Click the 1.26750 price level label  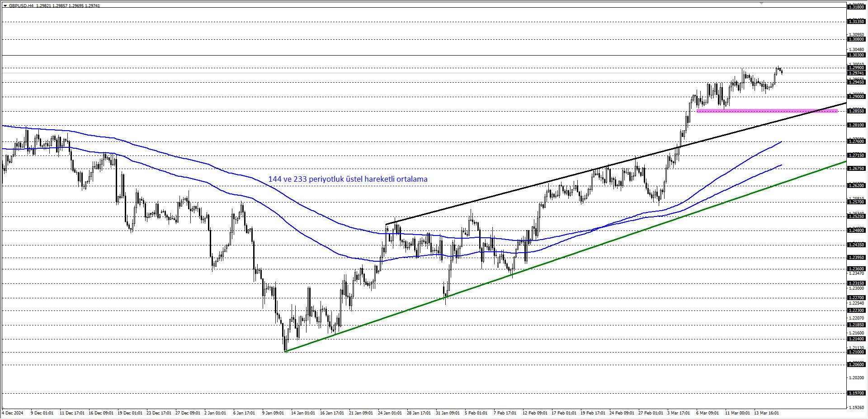pyautogui.click(x=856, y=169)
